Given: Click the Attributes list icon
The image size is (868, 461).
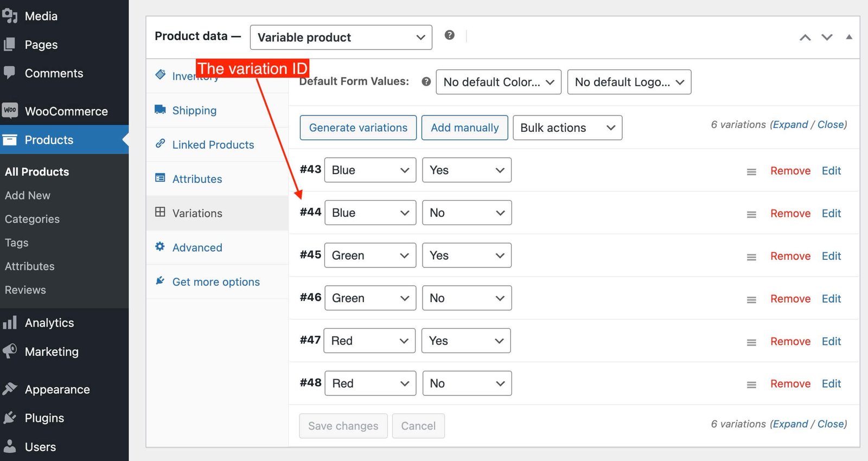Looking at the screenshot, I should 160,178.
